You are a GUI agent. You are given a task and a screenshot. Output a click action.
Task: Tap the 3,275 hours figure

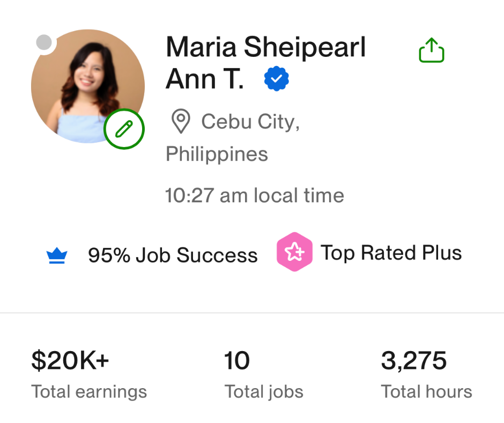(x=413, y=361)
